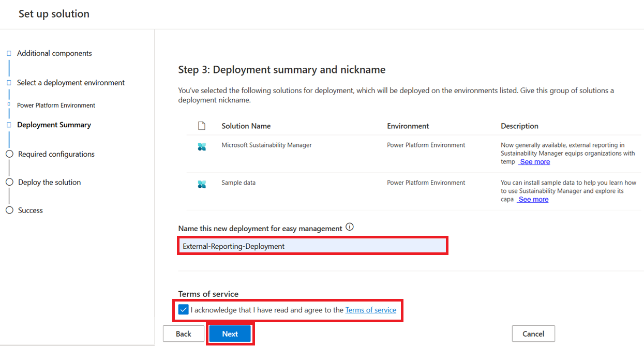644x346 pixels.
Task: Click the Success step circle
Action: pos(9,210)
